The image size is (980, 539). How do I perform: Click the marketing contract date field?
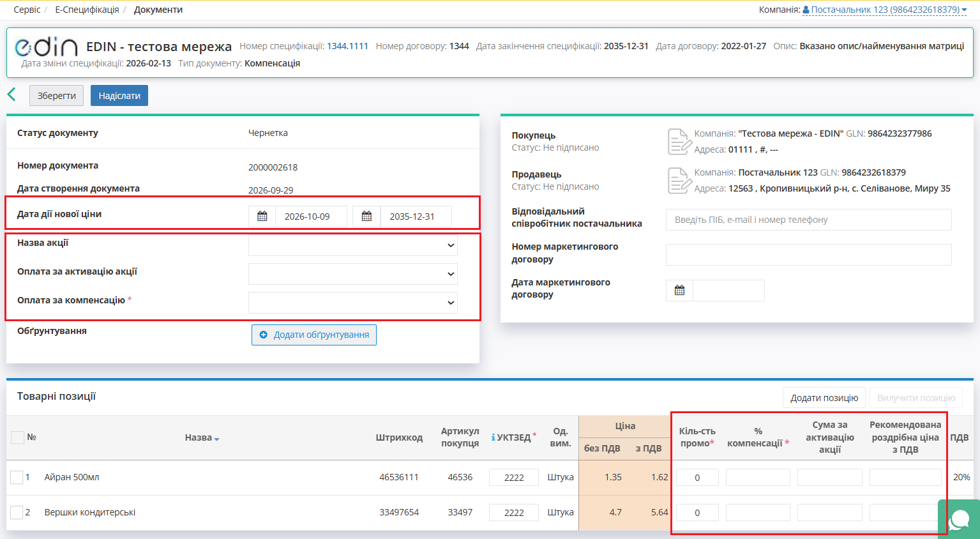pyautogui.click(x=728, y=291)
